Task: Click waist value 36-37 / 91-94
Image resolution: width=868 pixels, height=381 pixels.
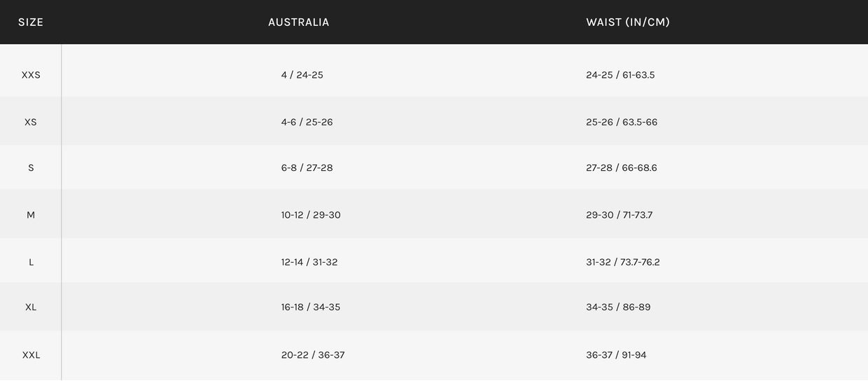Action: click(x=616, y=355)
